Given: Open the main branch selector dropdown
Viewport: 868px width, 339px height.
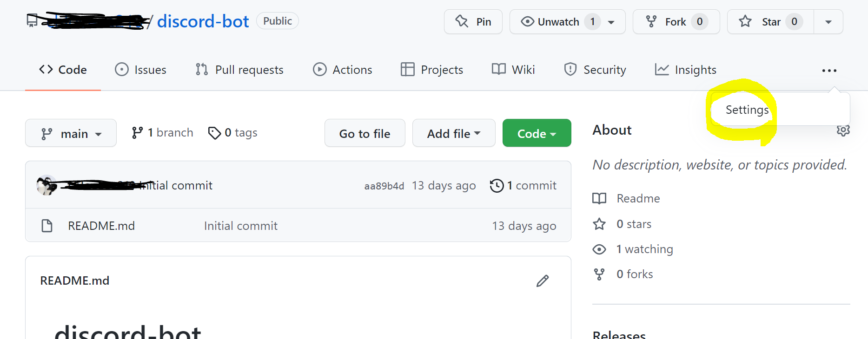Looking at the screenshot, I should tap(71, 133).
